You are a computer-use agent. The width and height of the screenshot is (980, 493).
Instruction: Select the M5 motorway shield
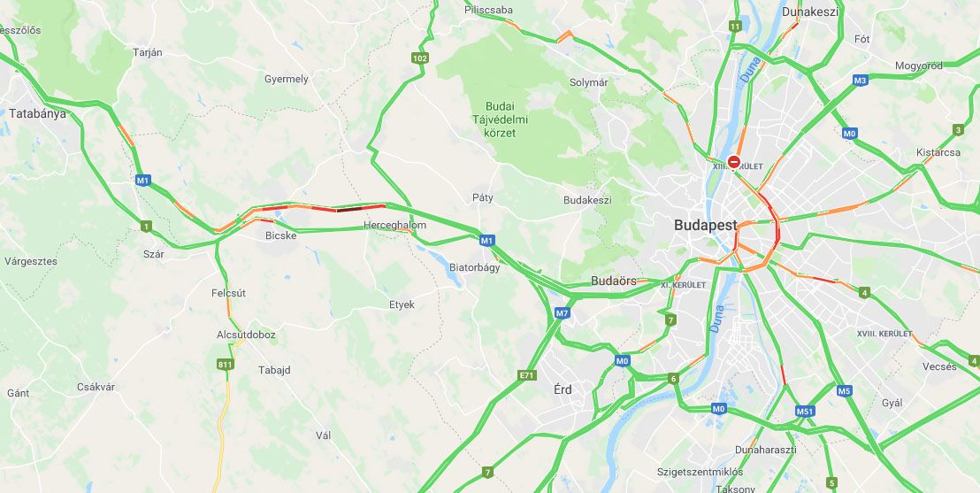845,391
